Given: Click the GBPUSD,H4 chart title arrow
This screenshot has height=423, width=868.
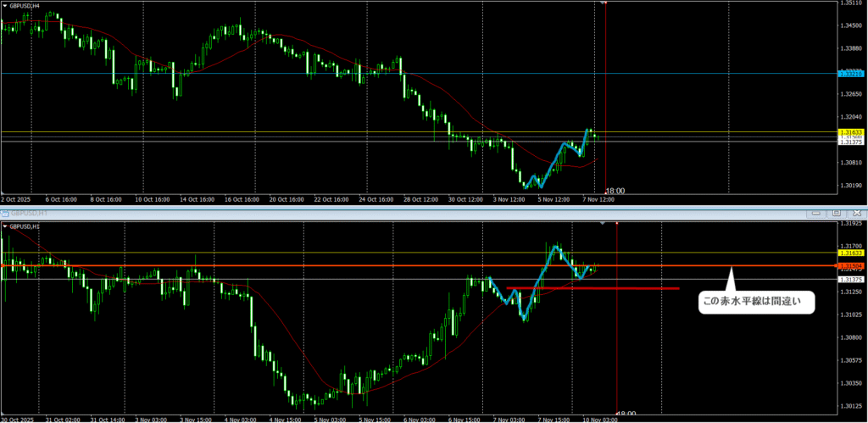Looking at the screenshot, I should pyautogui.click(x=4, y=4).
